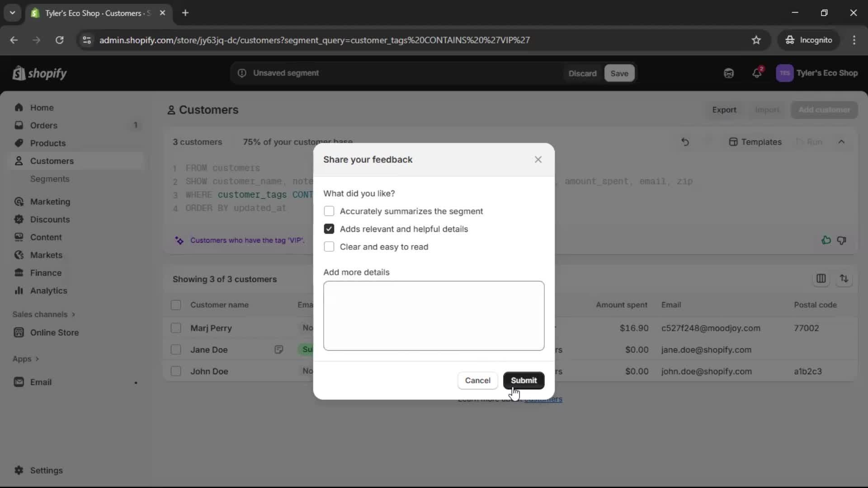Open the Segments page in the sidebar
Viewport: 868px width, 488px height.
[50, 179]
